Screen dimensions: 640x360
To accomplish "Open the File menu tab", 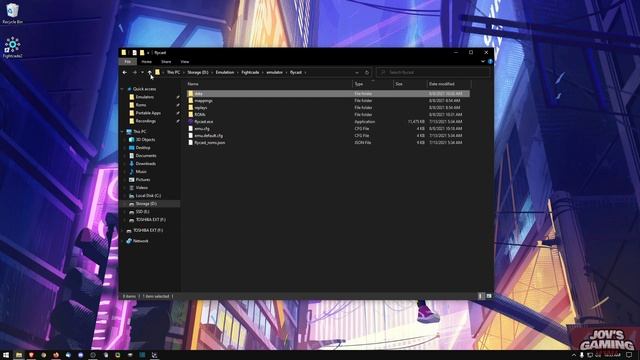I will (x=128, y=62).
